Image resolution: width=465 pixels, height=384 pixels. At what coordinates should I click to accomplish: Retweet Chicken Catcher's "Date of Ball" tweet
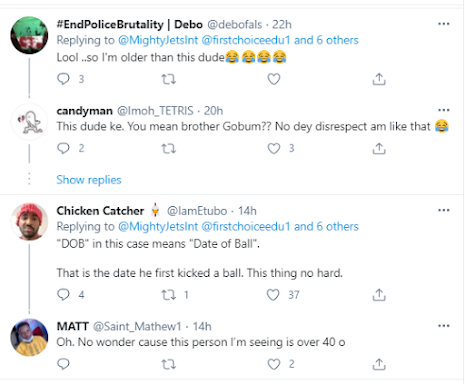pos(169,295)
